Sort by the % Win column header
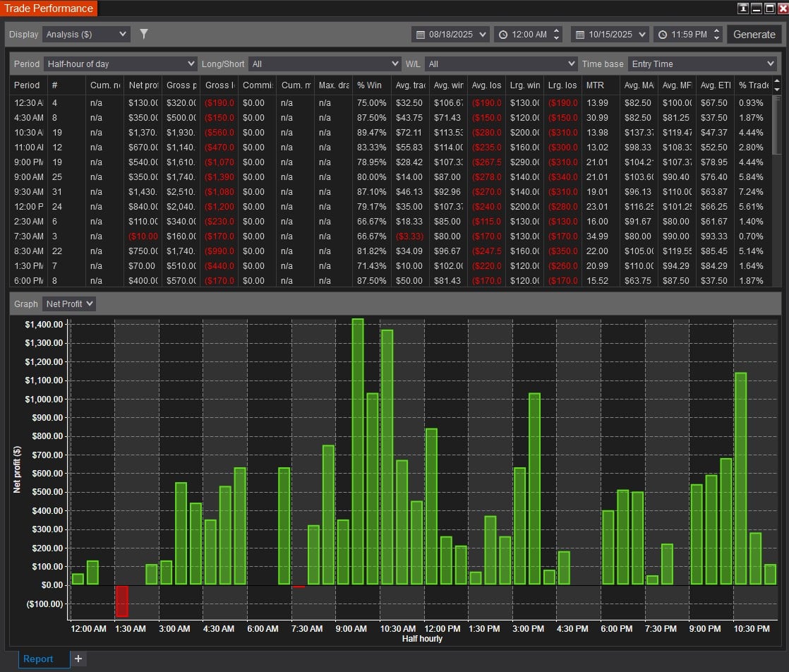789x672 pixels. (x=369, y=85)
